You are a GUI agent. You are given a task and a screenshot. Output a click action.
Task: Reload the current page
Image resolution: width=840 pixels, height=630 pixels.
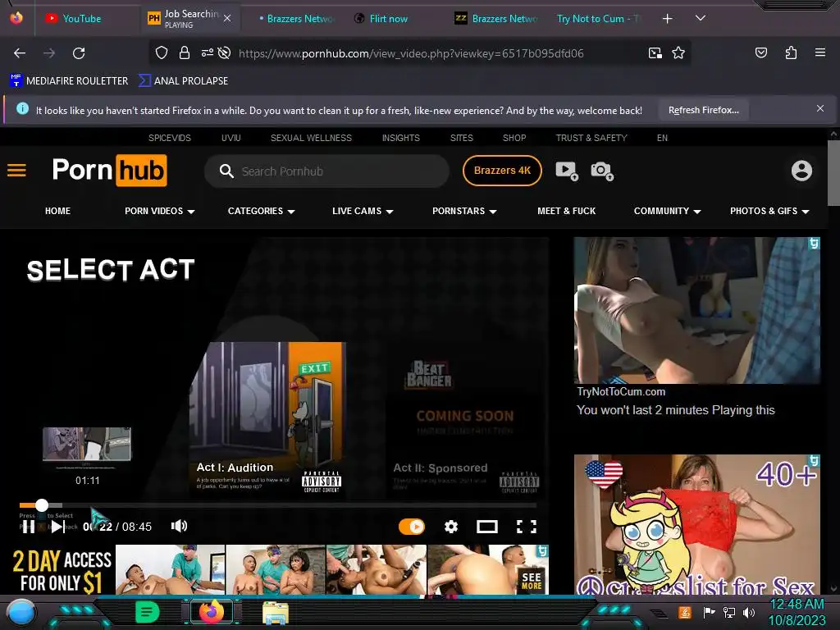79,53
